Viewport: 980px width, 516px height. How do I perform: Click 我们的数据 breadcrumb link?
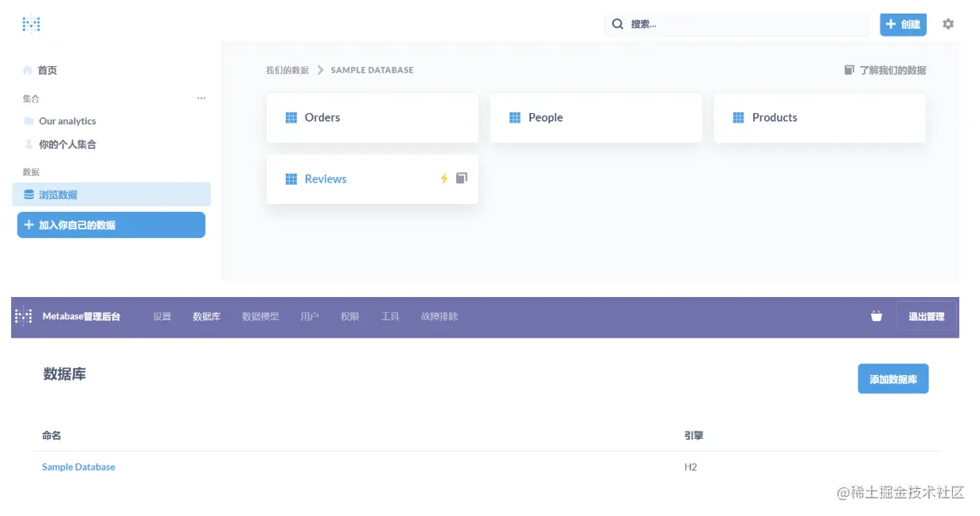tap(287, 70)
